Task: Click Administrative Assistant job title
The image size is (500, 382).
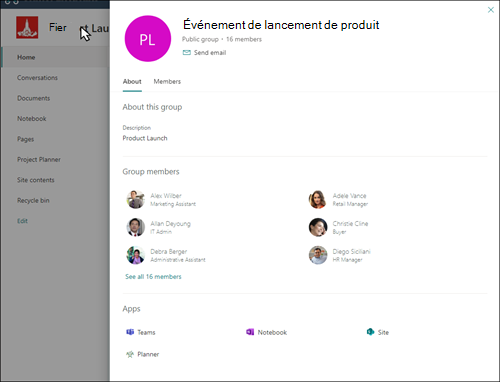Action: (178, 260)
